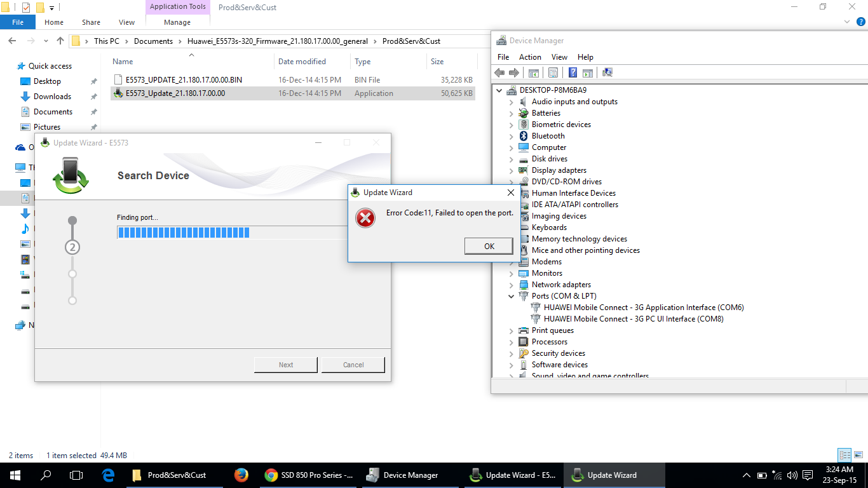Viewport: 868px width, 488px height.
Task: Click Show/Hide Console Tree icon in Device Manager
Action: pos(534,72)
